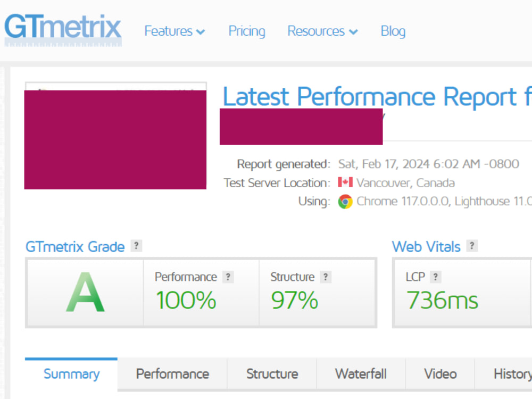
Task: Click the Canada flag icon
Action: tap(345, 182)
